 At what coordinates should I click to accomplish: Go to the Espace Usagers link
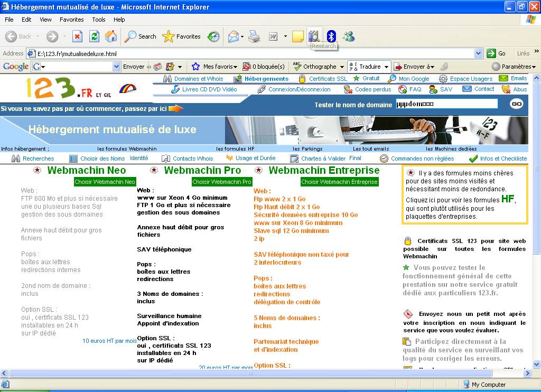471,79
